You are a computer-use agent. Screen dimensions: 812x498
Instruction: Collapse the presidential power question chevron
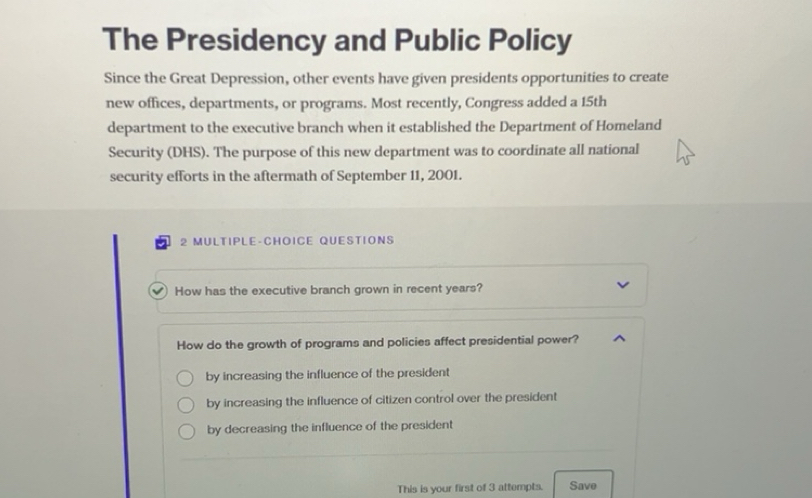(620, 341)
